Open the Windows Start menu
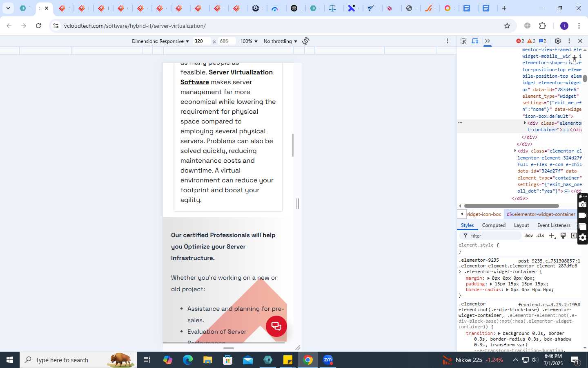Image resolution: width=588 pixels, height=368 pixels. click(10, 360)
